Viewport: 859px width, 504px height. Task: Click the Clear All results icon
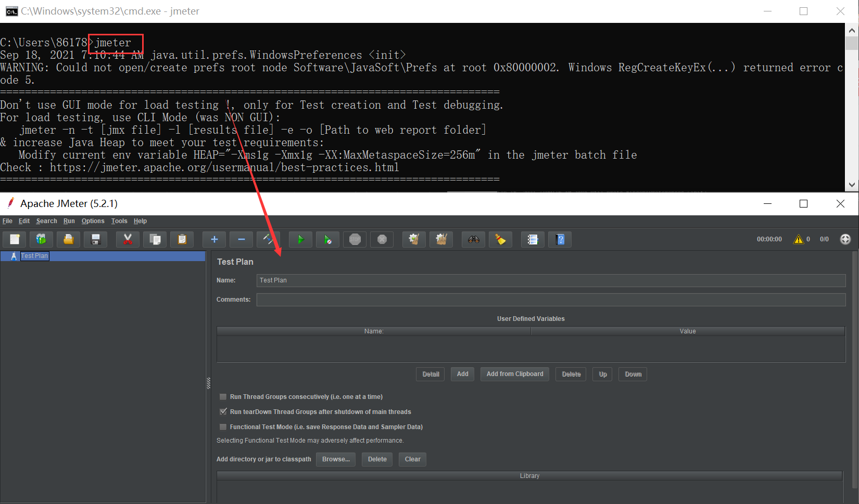441,239
